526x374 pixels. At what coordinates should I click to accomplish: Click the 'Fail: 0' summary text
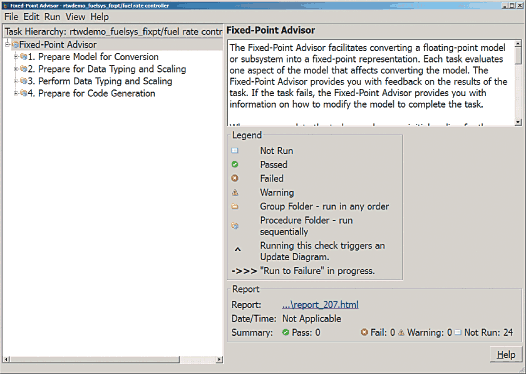[383, 332]
